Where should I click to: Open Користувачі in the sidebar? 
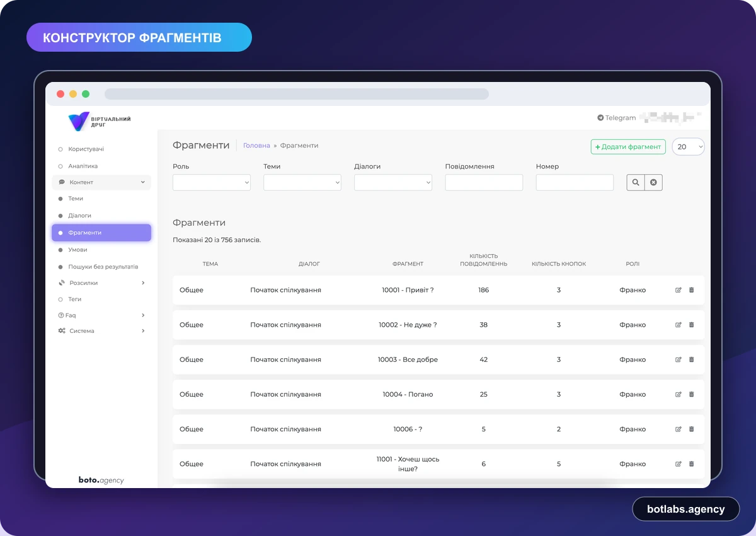tap(86, 149)
